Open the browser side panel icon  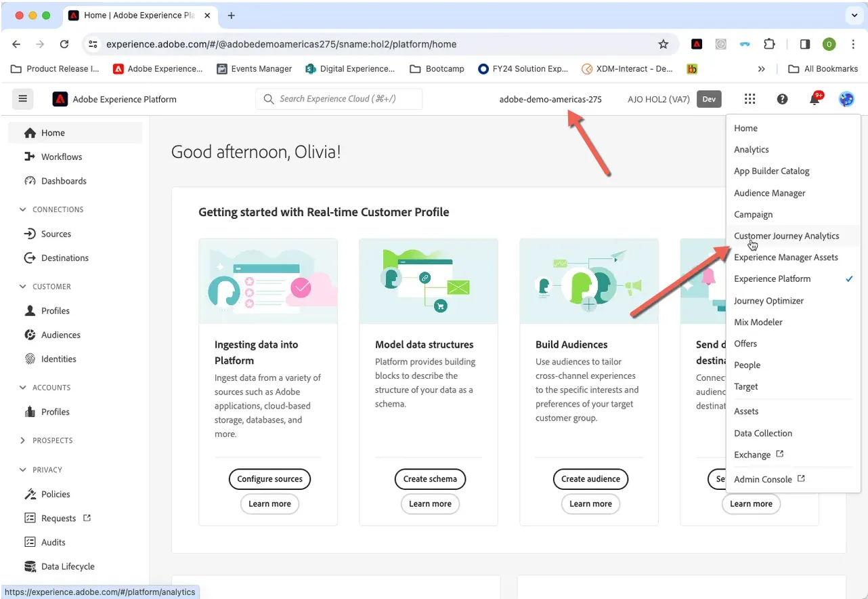[805, 44]
